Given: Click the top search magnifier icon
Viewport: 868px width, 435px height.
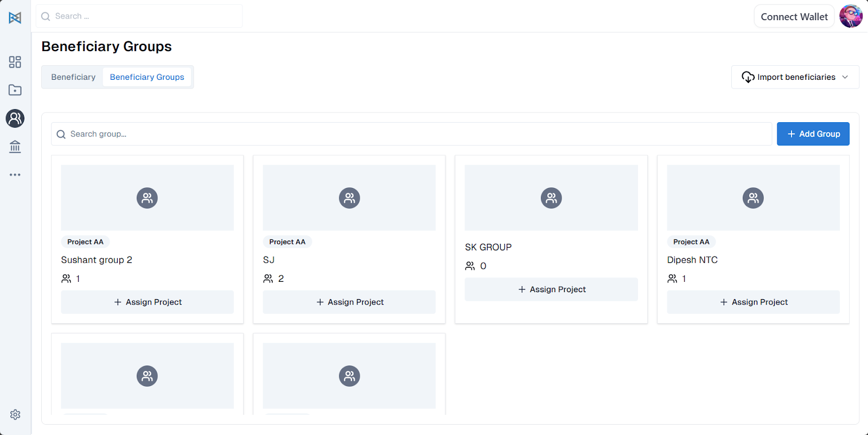Looking at the screenshot, I should [46, 16].
